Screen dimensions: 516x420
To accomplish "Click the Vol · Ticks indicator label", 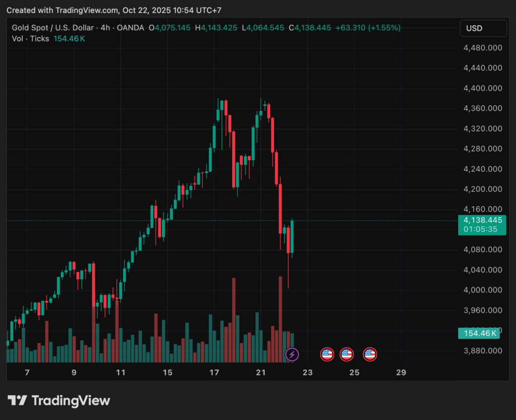I will click(x=31, y=39).
